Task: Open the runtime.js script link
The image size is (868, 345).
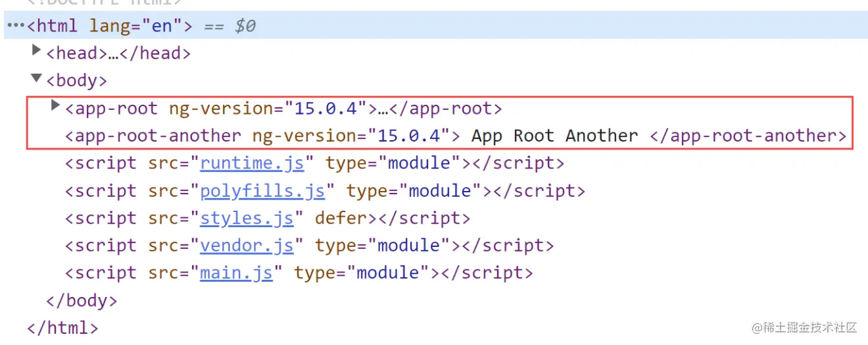Action: (x=252, y=163)
